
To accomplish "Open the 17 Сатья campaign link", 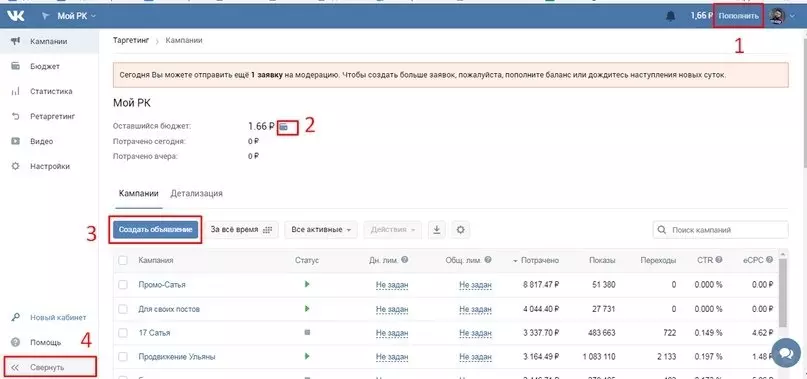I will click(x=154, y=333).
